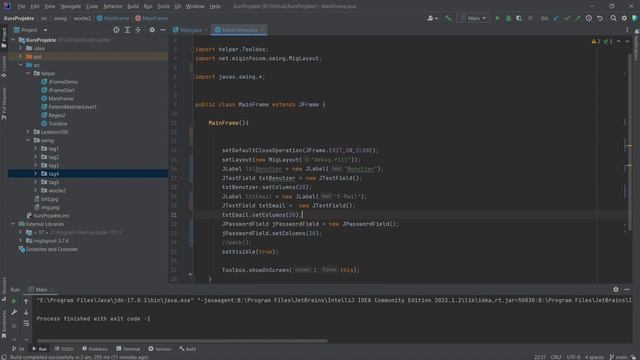This screenshot has width=640, height=360.
Task: Build project using the hammer icon
Action: point(448,18)
